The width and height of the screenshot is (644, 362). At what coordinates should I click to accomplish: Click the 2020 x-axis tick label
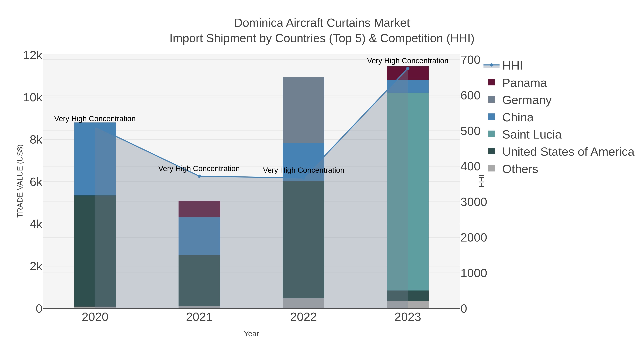tap(95, 317)
